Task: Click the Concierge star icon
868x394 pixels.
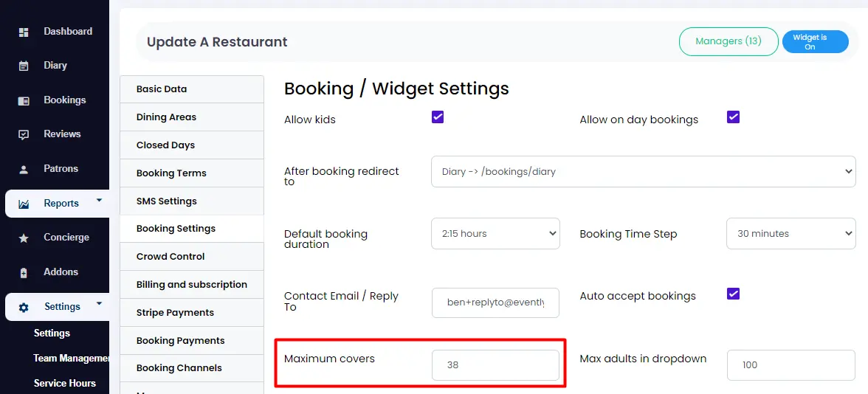Action: click(24, 238)
